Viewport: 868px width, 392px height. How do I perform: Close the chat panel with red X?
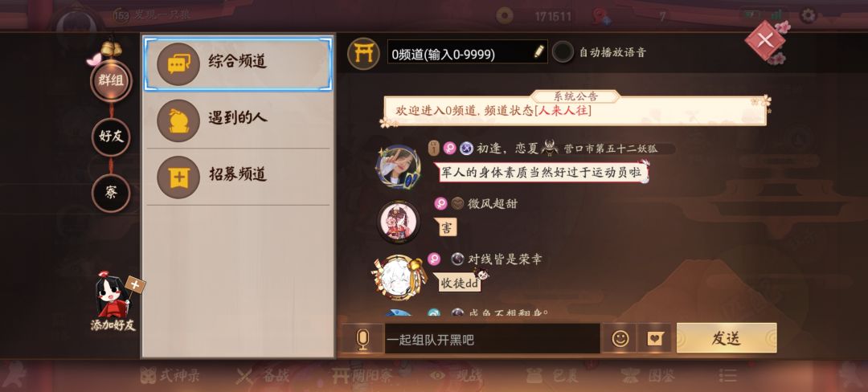(x=765, y=40)
